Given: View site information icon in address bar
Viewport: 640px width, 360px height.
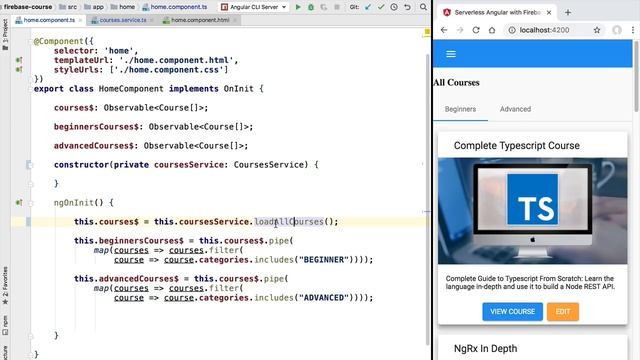Looking at the screenshot, I should click(x=512, y=30).
